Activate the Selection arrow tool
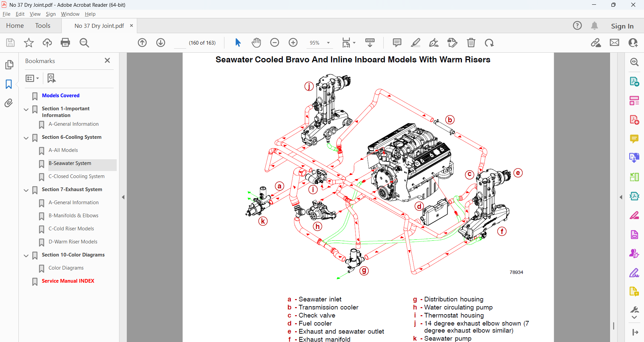 (x=238, y=43)
